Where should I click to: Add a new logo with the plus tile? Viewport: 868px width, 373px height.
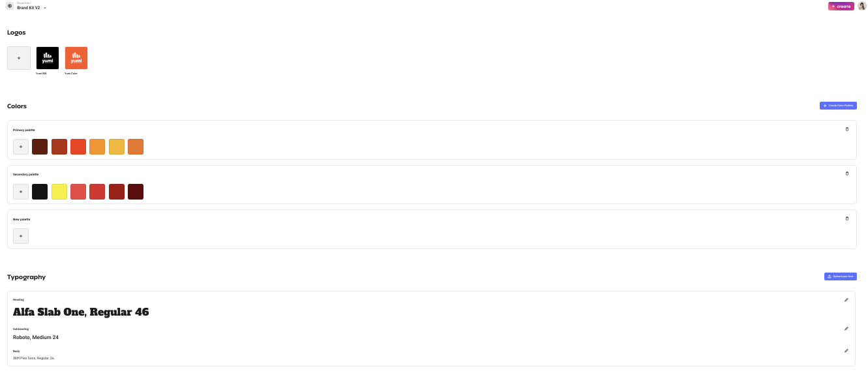pos(19,58)
